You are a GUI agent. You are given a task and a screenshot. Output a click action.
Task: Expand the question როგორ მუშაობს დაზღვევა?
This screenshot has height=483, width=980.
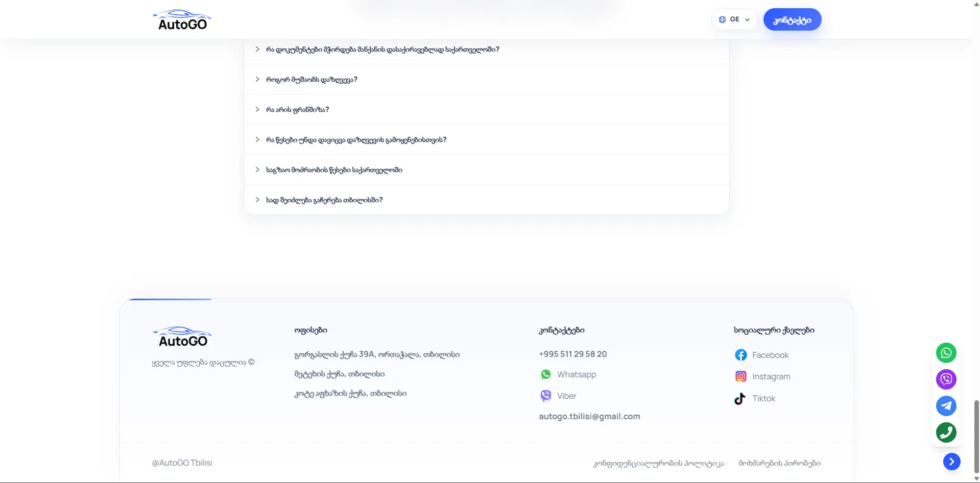[486, 79]
